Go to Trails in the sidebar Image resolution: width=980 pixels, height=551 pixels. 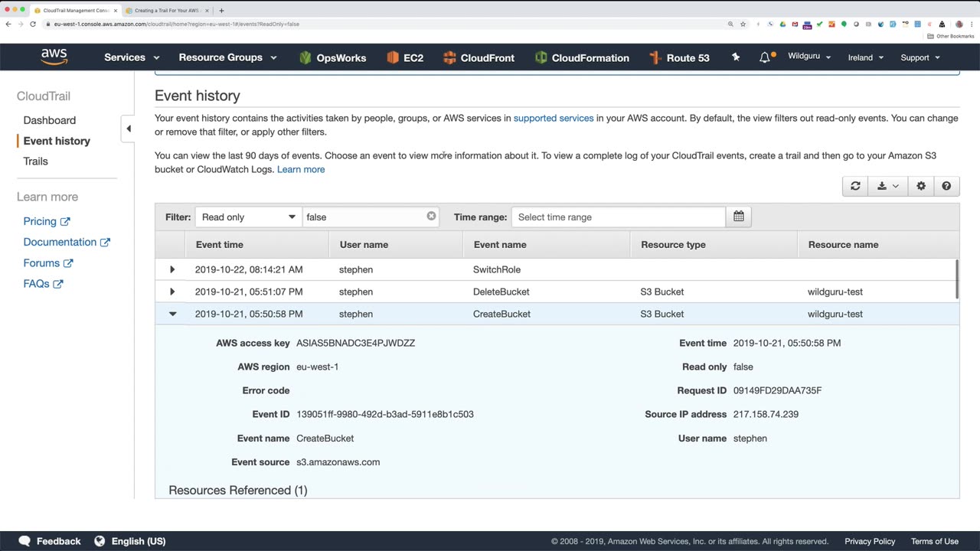[x=35, y=161]
